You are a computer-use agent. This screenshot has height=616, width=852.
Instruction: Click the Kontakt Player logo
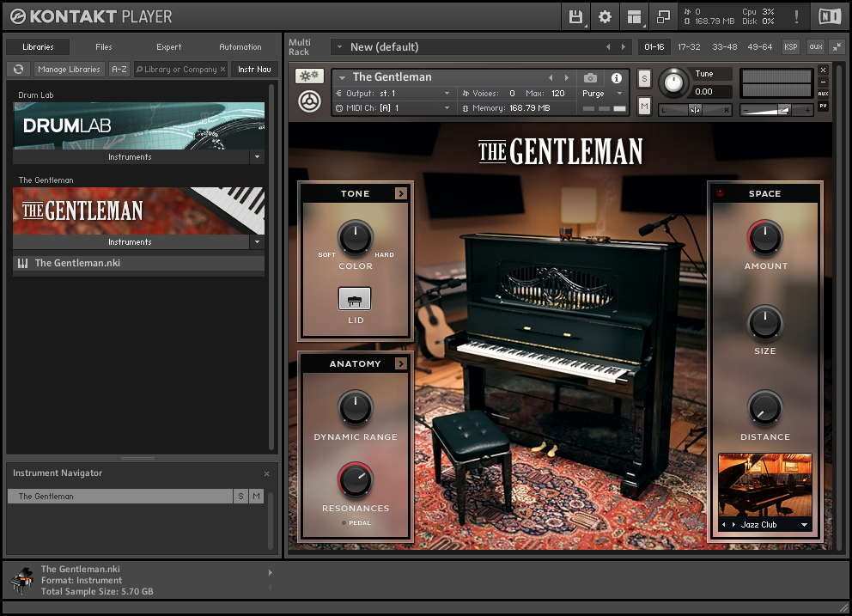tap(91, 17)
